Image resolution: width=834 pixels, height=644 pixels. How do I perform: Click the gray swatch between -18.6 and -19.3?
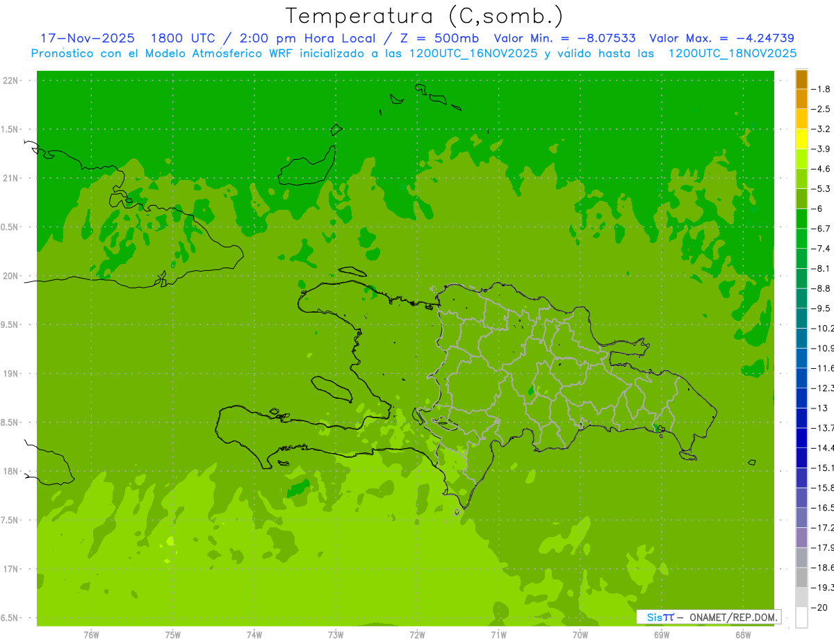801,577
